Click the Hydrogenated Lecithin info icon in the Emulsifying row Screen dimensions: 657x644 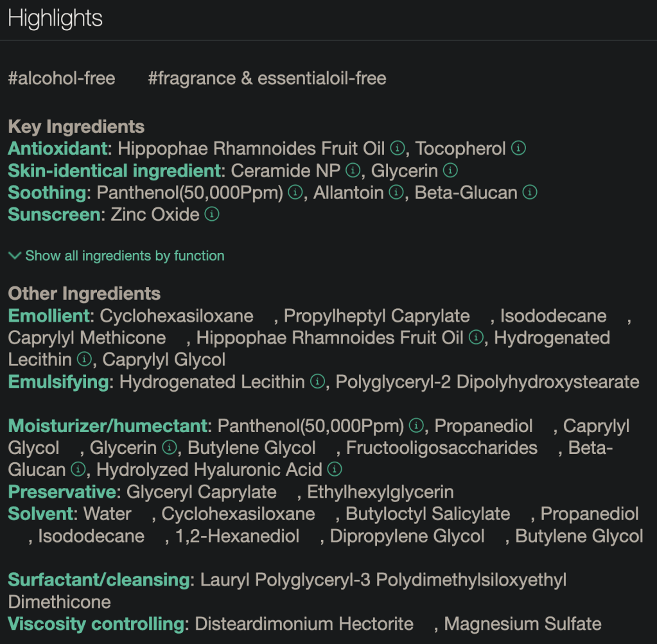[317, 382]
